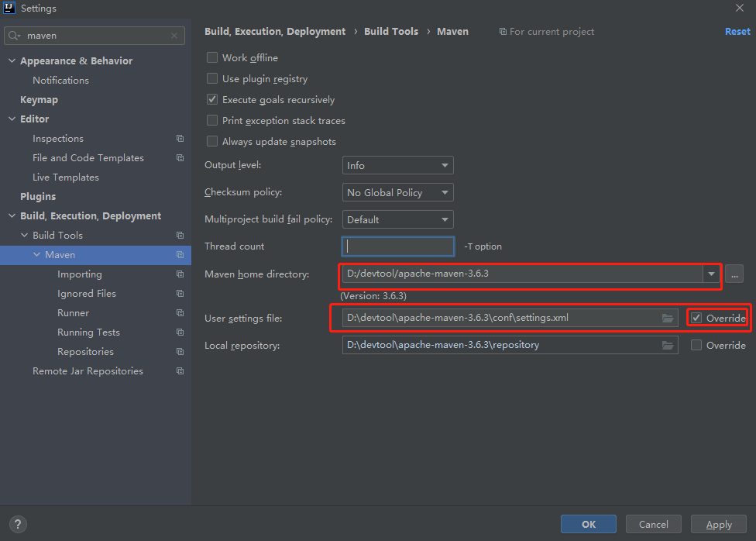Collapse Appearance & Behavior section
This screenshot has width=756, height=541.
12,60
